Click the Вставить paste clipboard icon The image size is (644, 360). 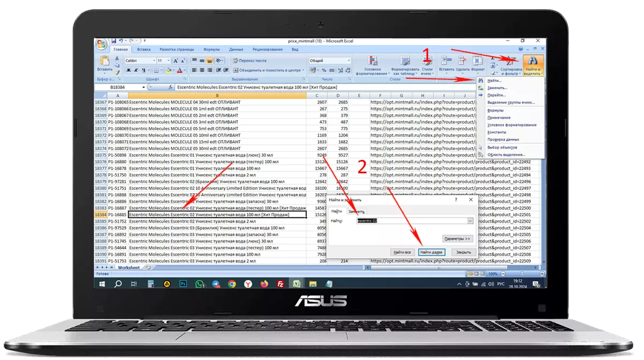coord(105,61)
